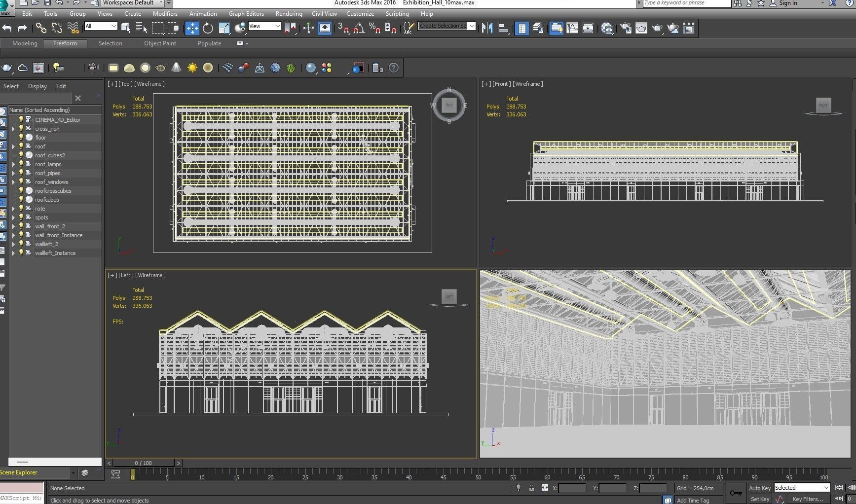Toggle Angle Snap

(x=359, y=28)
